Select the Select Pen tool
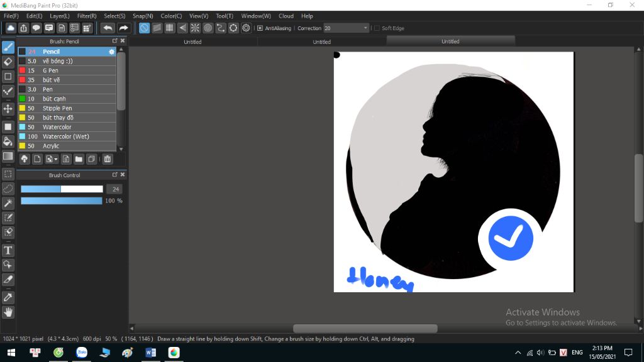644x362 pixels. 8,217
